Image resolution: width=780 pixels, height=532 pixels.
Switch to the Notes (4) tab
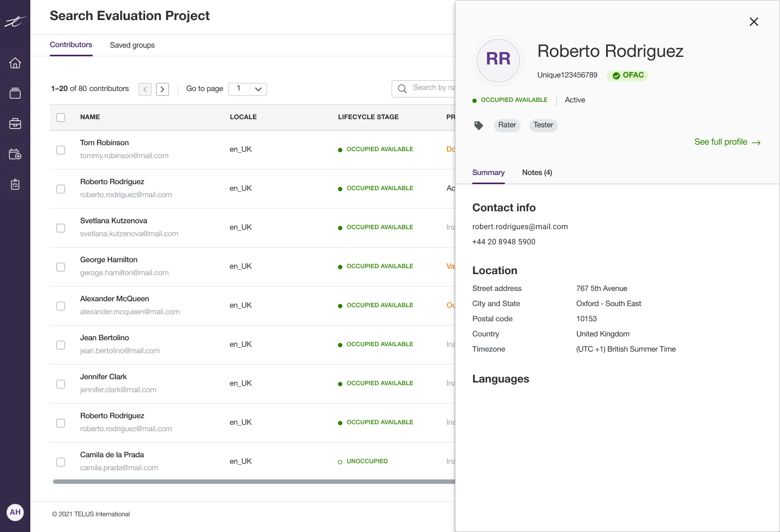537,172
